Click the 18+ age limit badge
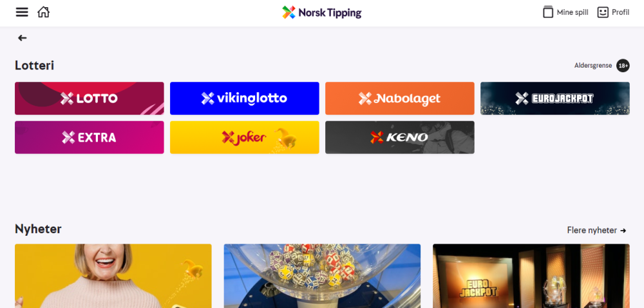 [623, 66]
